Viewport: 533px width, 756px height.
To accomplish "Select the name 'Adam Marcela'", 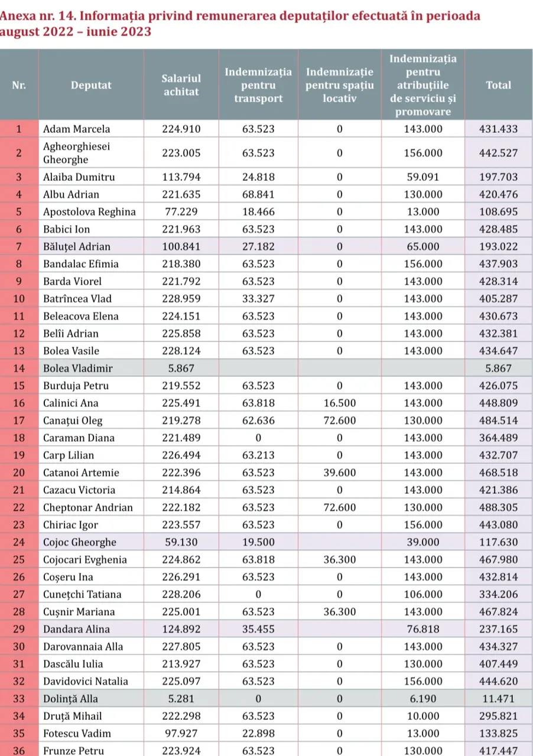I will 76,129.
